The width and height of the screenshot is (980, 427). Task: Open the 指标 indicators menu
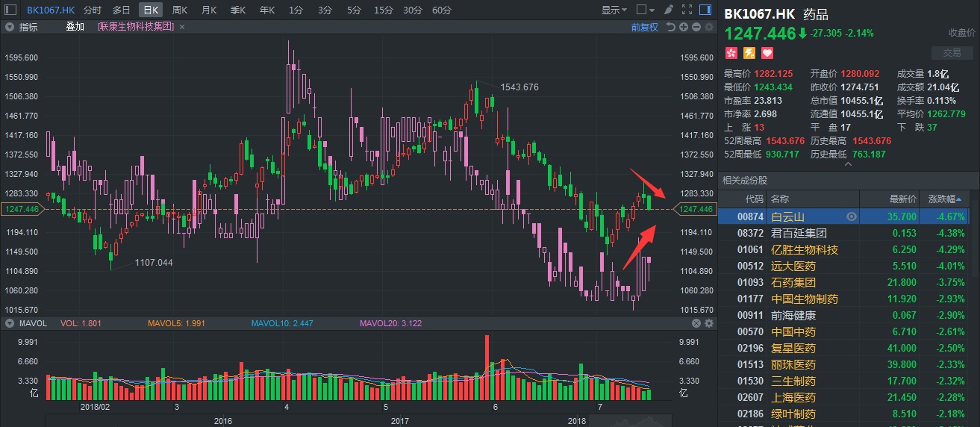[x=28, y=27]
